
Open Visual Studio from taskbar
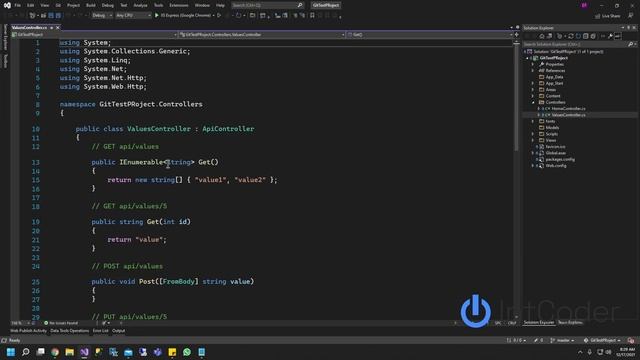tap(84, 352)
